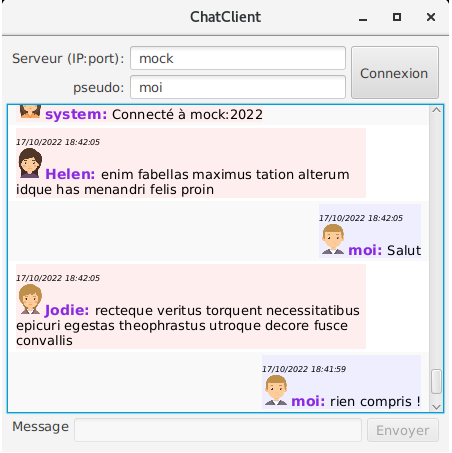Click the avatar beside "moi: rien compris !"

pos(276,390)
